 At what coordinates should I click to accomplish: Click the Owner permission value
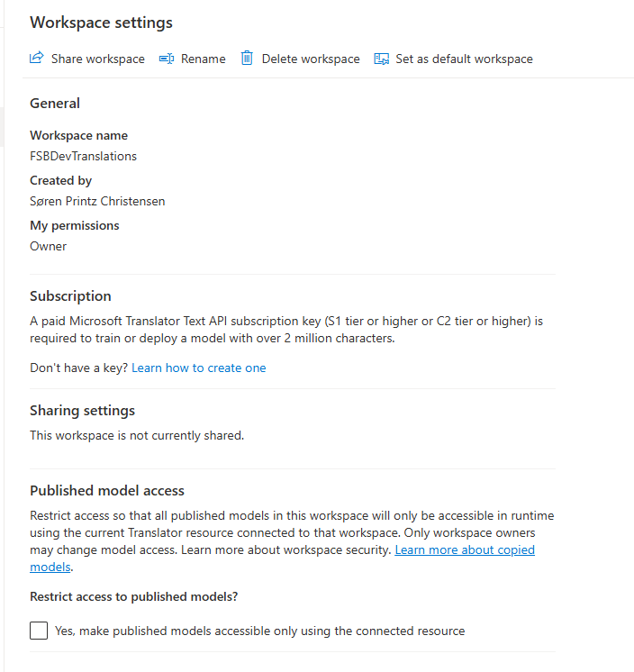[48, 246]
